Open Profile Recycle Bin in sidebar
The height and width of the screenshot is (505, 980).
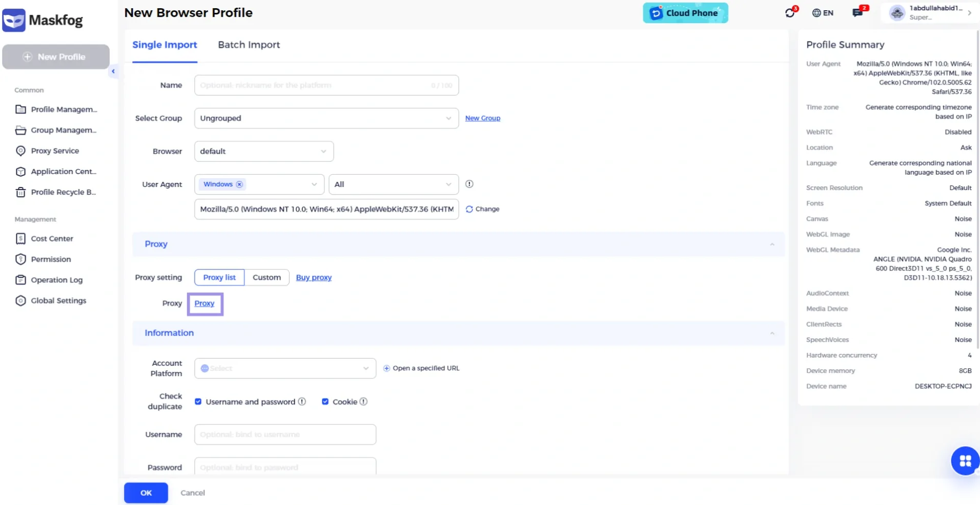coord(63,192)
